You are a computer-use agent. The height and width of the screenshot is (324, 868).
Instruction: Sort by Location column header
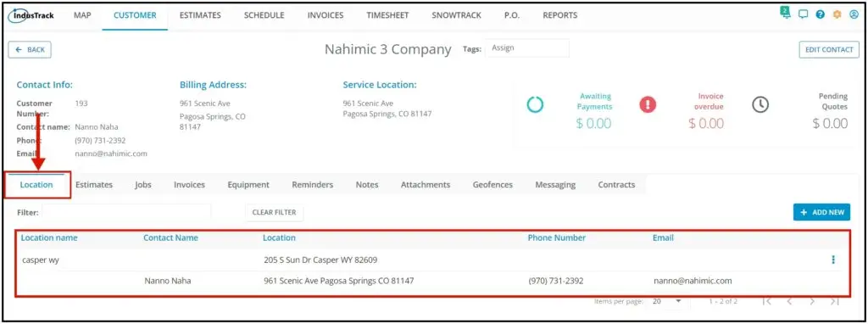click(x=279, y=237)
